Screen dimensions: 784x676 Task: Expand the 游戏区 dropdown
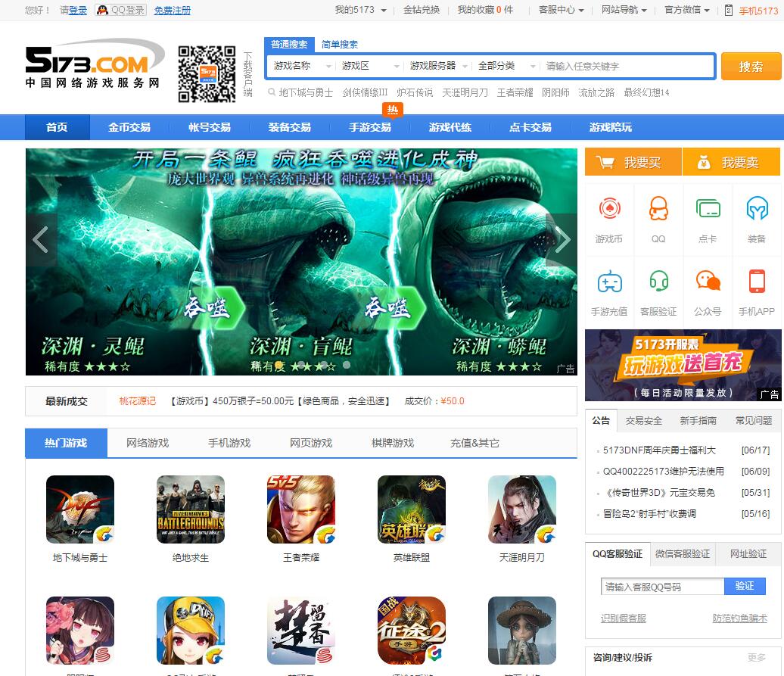click(x=371, y=66)
